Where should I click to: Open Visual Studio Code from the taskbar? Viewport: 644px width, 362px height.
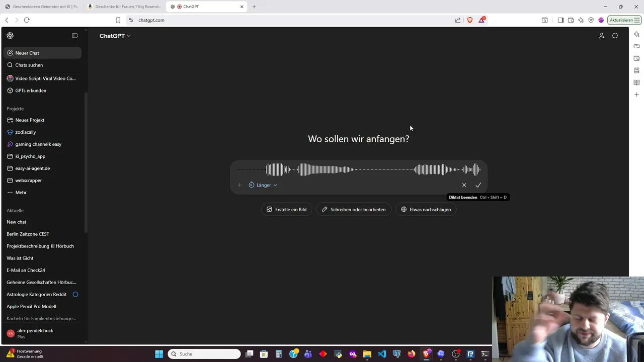tap(382, 354)
